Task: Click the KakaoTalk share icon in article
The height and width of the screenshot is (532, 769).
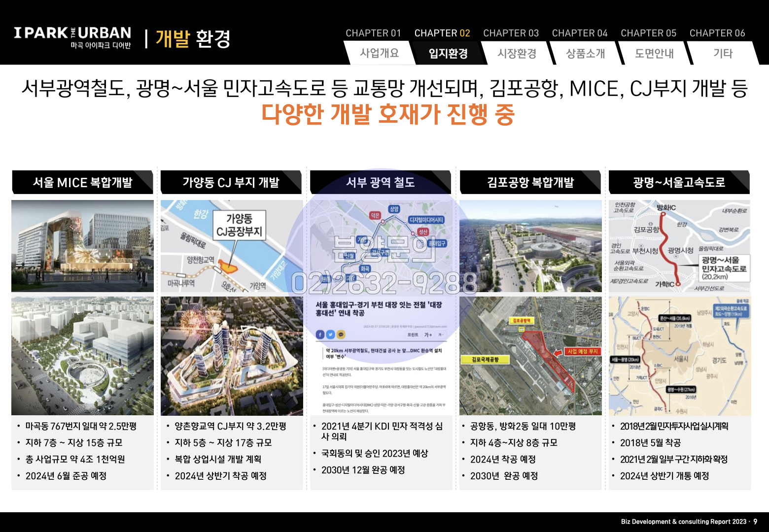Action: click(341, 334)
